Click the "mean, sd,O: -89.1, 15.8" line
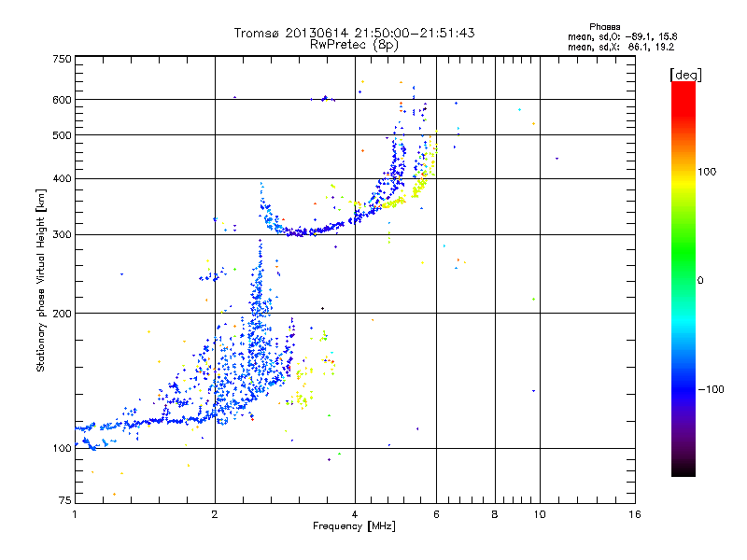Image resolution: width=747 pixels, height=560 pixels. (x=622, y=37)
